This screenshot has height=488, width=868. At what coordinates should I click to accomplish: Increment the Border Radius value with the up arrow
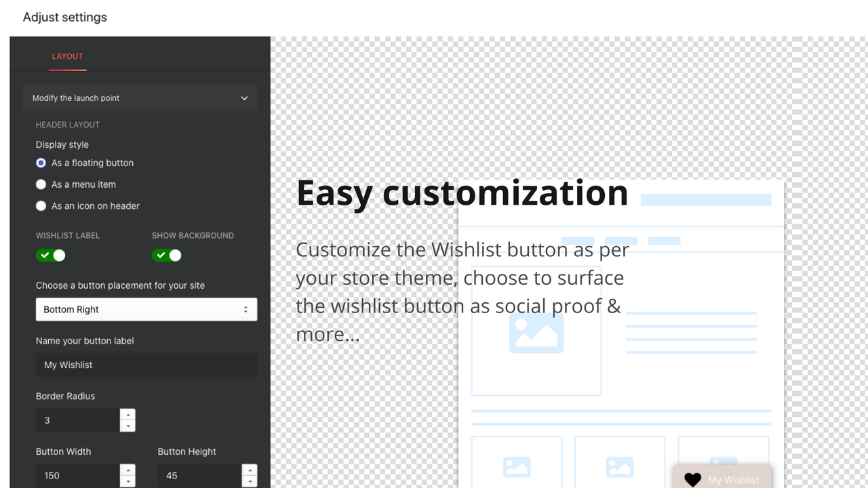tap(127, 415)
